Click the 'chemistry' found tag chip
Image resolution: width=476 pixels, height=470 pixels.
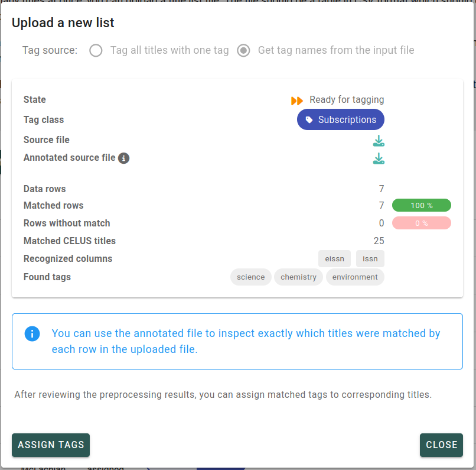point(298,277)
